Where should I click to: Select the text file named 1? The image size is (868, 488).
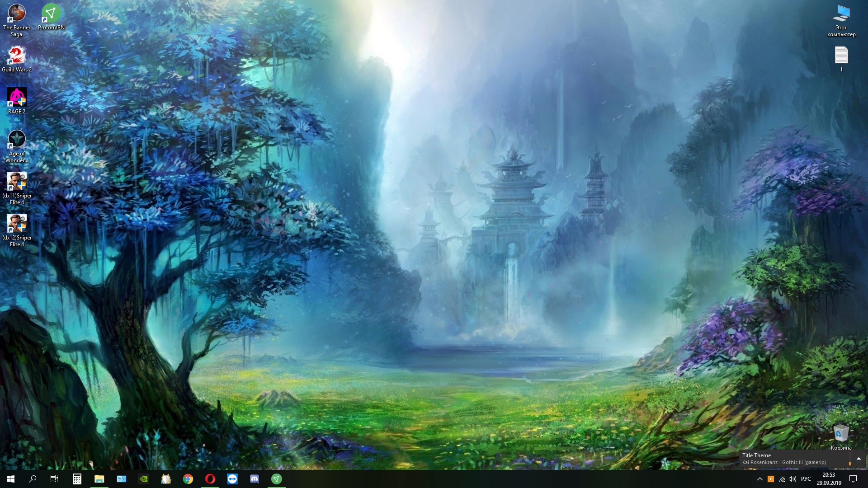tap(841, 59)
